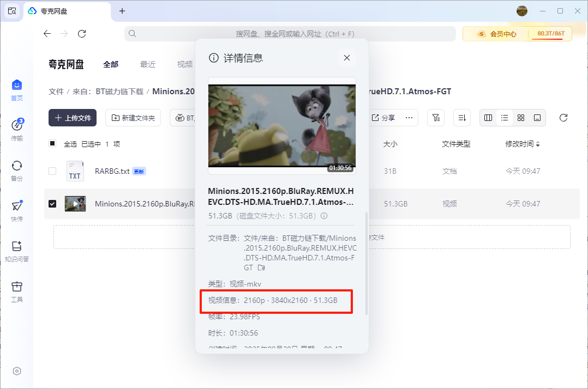
Task: Switch to the 最近 tab
Action: point(148,64)
